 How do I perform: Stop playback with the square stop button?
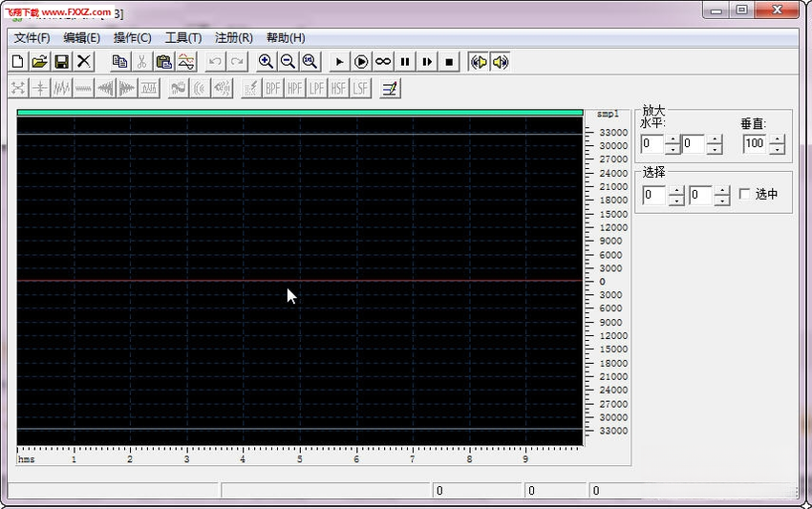click(x=449, y=62)
